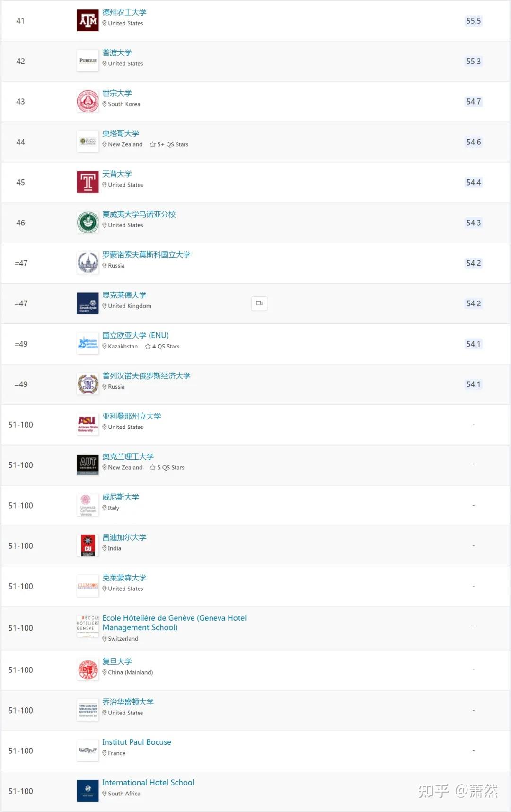The width and height of the screenshot is (511, 812).
Task: Click the University of Hawaii green seal
Action: click(88, 223)
